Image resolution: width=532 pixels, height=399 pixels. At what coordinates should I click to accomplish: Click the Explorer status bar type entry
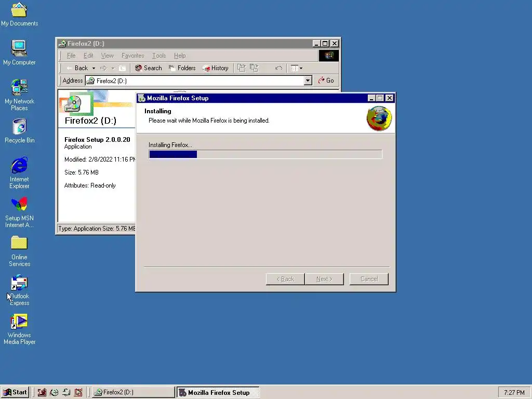click(97, 229)
